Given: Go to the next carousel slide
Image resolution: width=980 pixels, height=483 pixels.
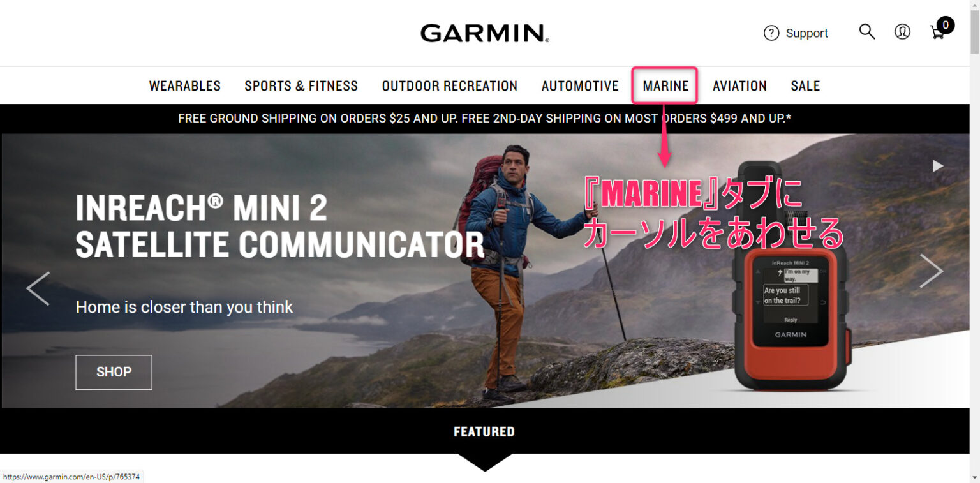Looking at the screenshot, I should pyautogui.click(x=932, y=271).
